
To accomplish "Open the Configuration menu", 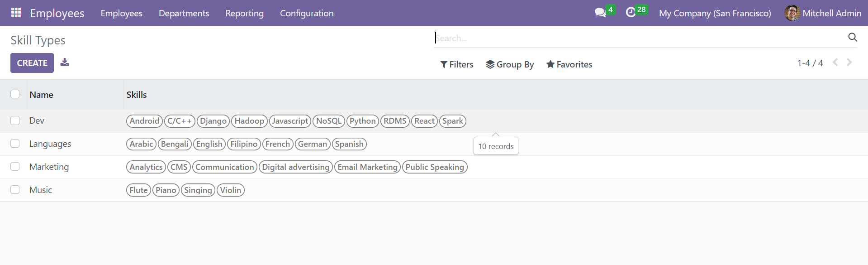I will click(307, 13).
